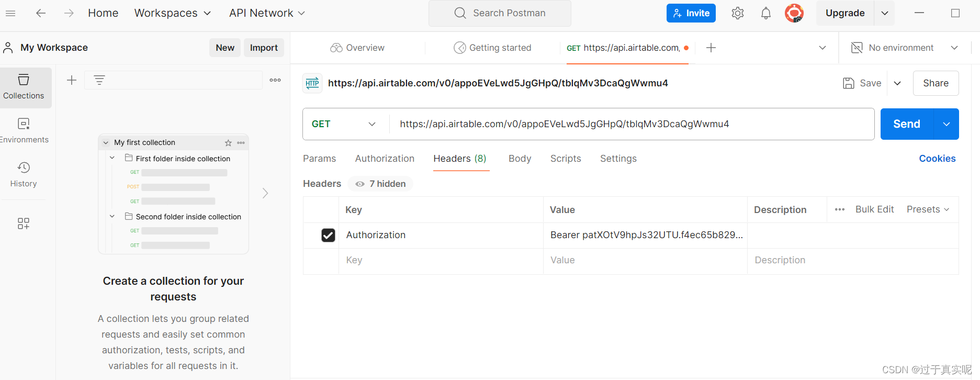
Task: Click the Bearer token value cell
Action: pyautogui.click(x=645, y=236)
